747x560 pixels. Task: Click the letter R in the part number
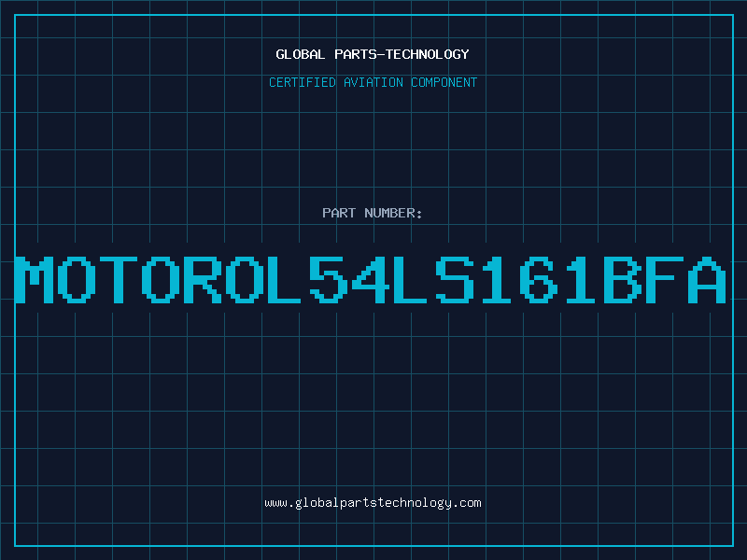point(203,280)
